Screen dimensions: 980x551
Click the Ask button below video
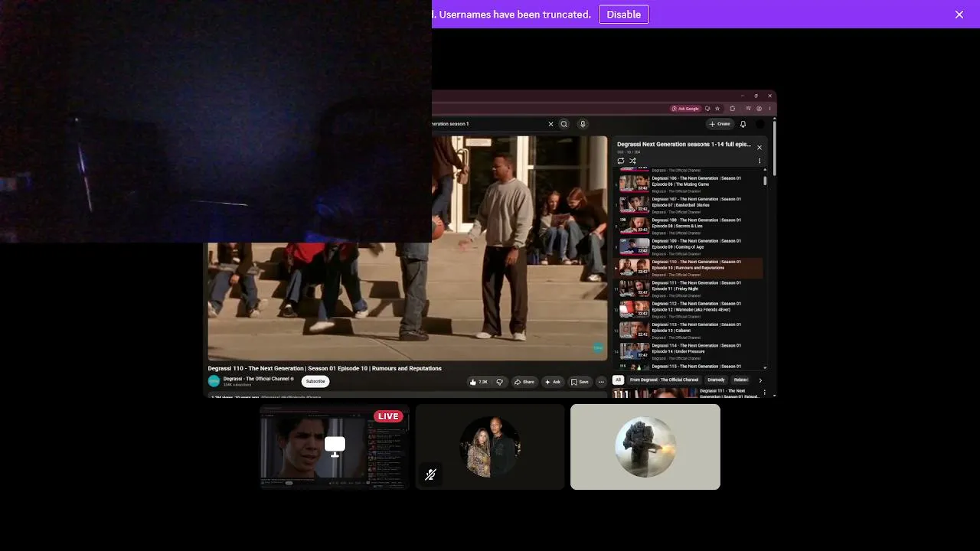click(x=553, y=382)
